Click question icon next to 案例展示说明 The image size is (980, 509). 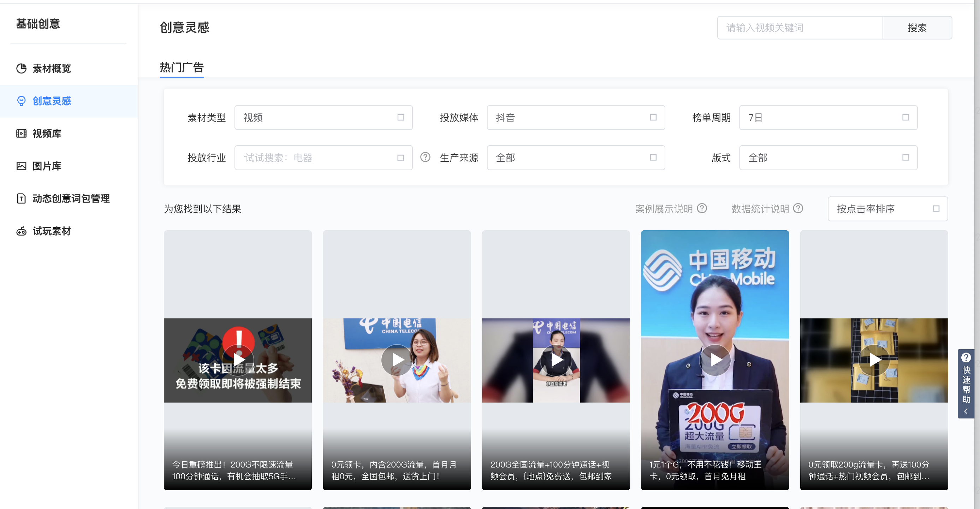[702, 208]
